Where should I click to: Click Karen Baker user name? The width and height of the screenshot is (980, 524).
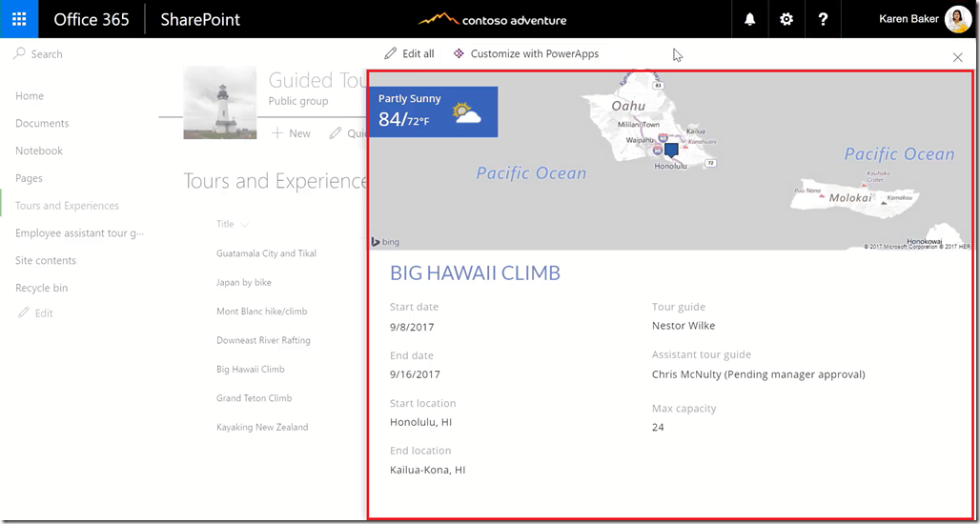(x=909, y=19)
